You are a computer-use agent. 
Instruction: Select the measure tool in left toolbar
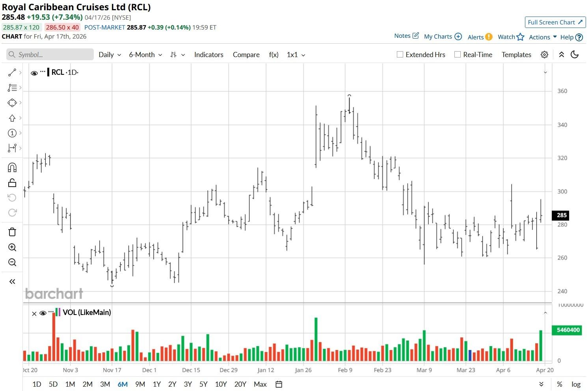pyautogui.click(x=12, y=148)
